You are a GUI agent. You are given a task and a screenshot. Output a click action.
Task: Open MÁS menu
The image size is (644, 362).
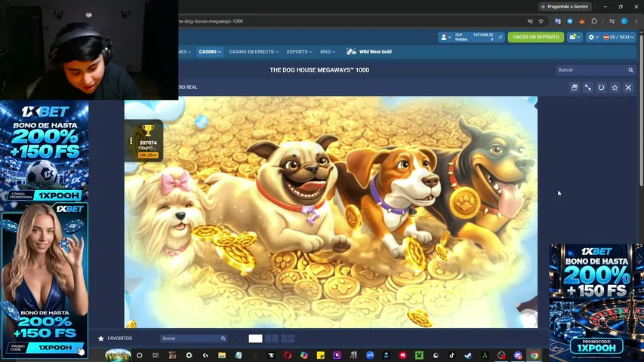328,52
